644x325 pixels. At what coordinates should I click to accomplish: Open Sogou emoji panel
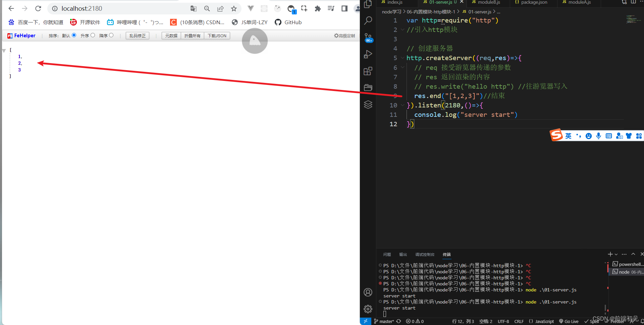pos(588,136)
